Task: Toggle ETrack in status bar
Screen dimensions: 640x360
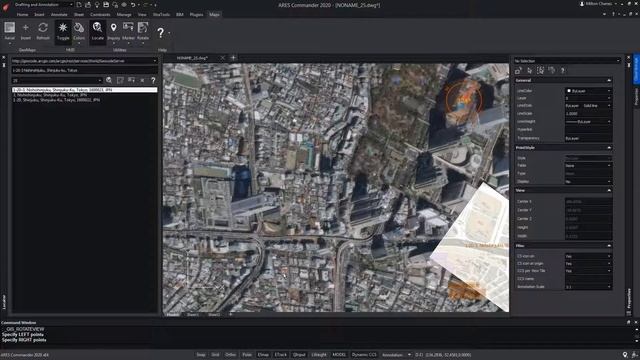Action: point(281,355)
